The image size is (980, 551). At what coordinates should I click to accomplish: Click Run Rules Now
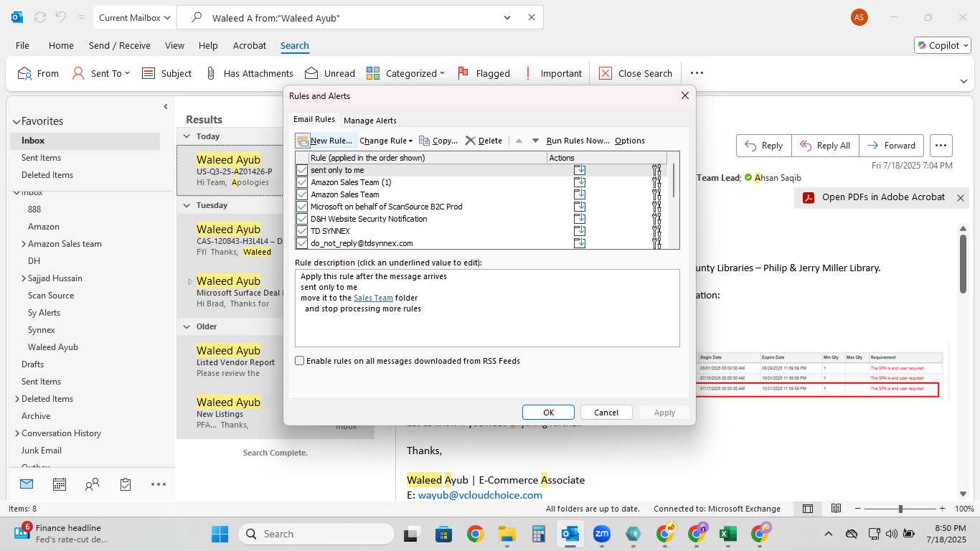[x=578, y=141]
